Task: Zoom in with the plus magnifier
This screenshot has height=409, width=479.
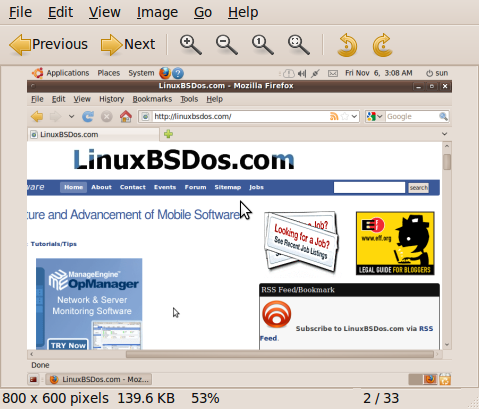Action: (x=191, y=45)
